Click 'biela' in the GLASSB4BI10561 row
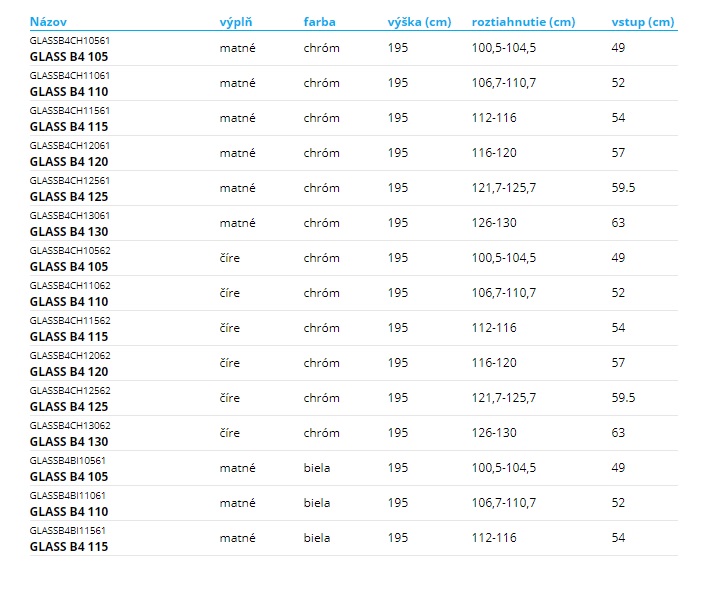The height and width of the screenshot is (591, 708). click(317, 468)
